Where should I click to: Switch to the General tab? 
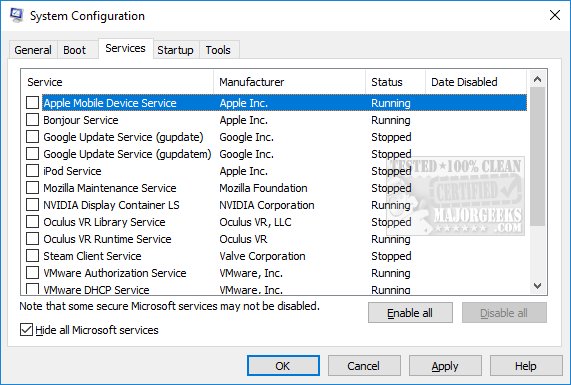pyautogui.click(x=33, y=50)
